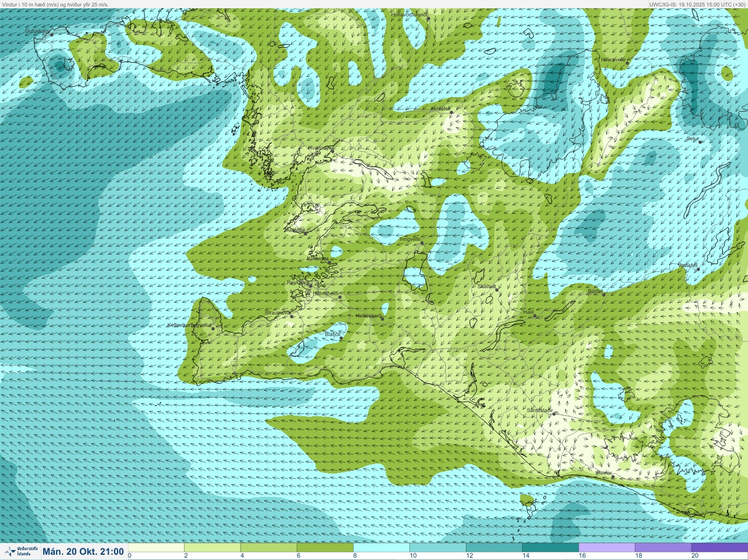Select the 6–8 m/s legend swatch
Screen dimensions: 748x560
pyautogui.click(x=325, y=548)
